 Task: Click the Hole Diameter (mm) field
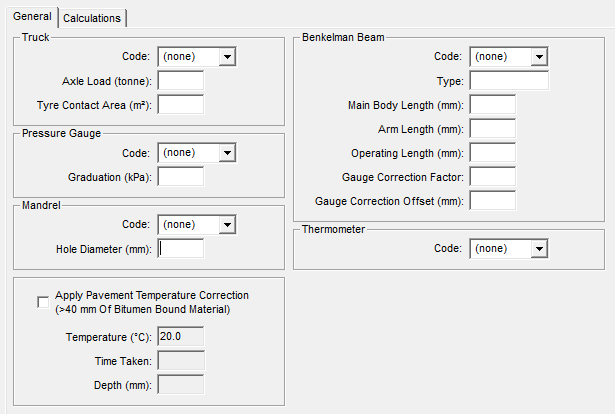(181, 249)
